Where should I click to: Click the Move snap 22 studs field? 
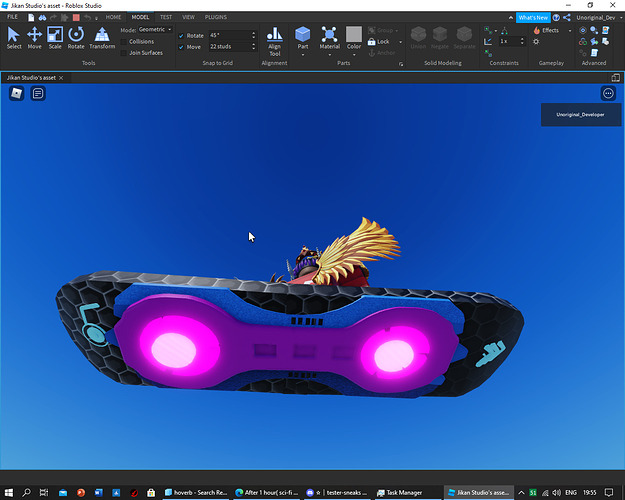(x=232, y=46)
